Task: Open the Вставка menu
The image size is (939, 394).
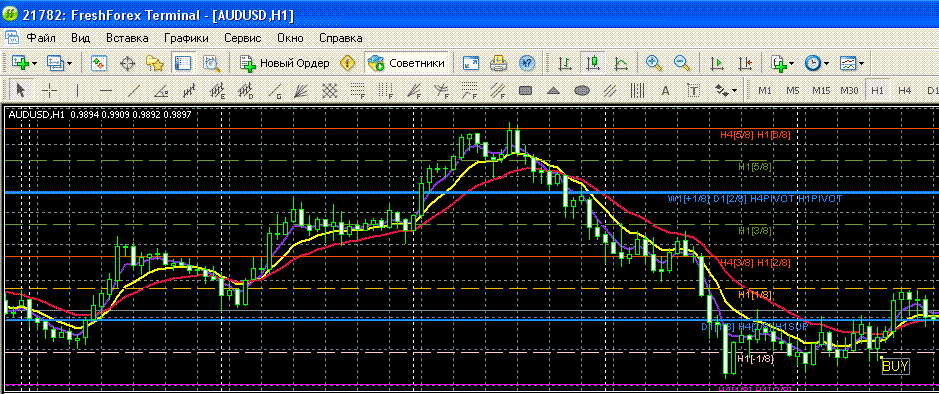Action: coord(127,38)
